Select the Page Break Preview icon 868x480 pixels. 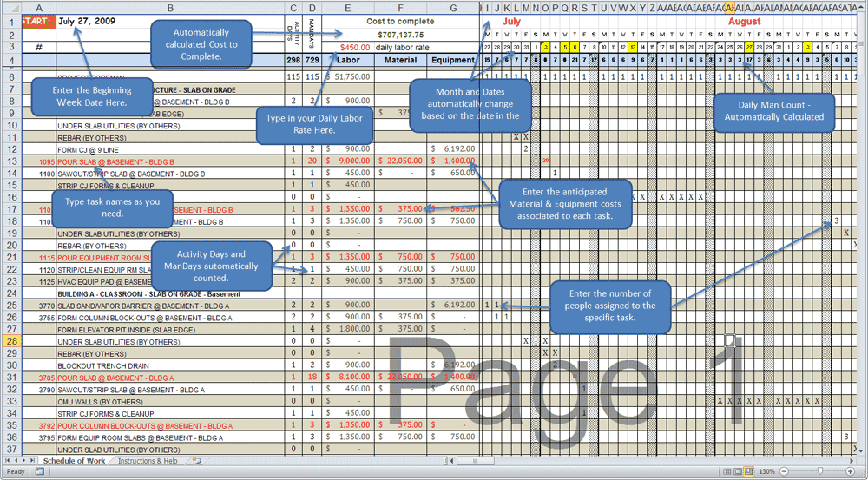click(748, 471)
